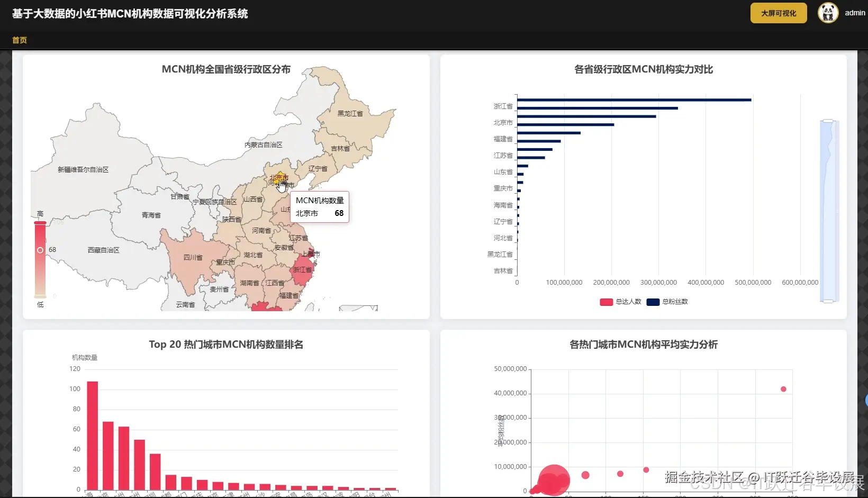Select 浙江省 on the map
Viewport: 868px width, 498px height.
pos(302,270)
